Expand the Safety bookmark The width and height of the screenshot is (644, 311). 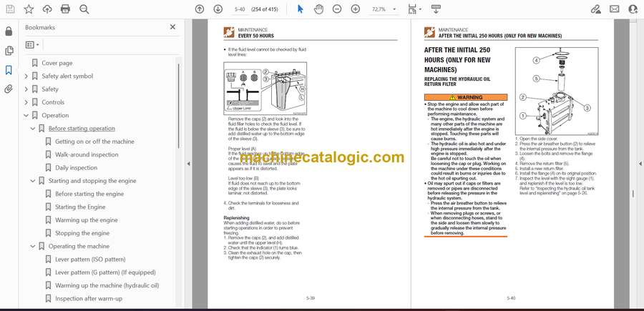(x=26, y=89)
